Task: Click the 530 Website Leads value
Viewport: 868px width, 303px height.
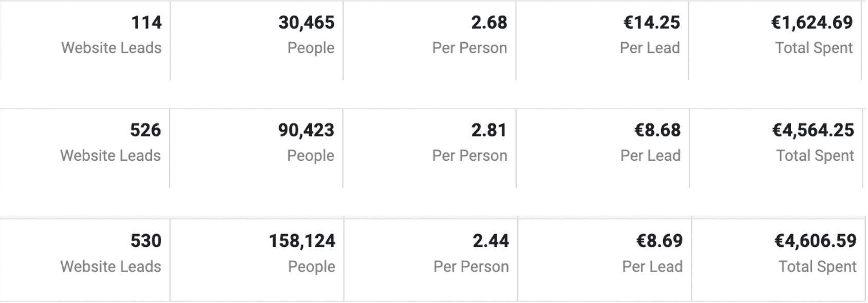Action: click(x=146, y=241)
